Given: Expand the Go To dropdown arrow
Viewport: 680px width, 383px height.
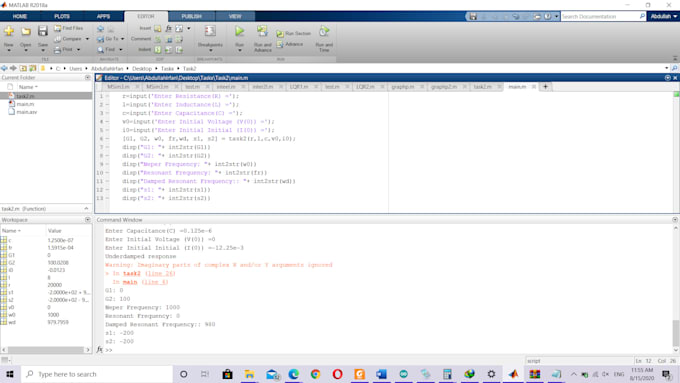Looking at the screenshot, I should click(122, 39).
